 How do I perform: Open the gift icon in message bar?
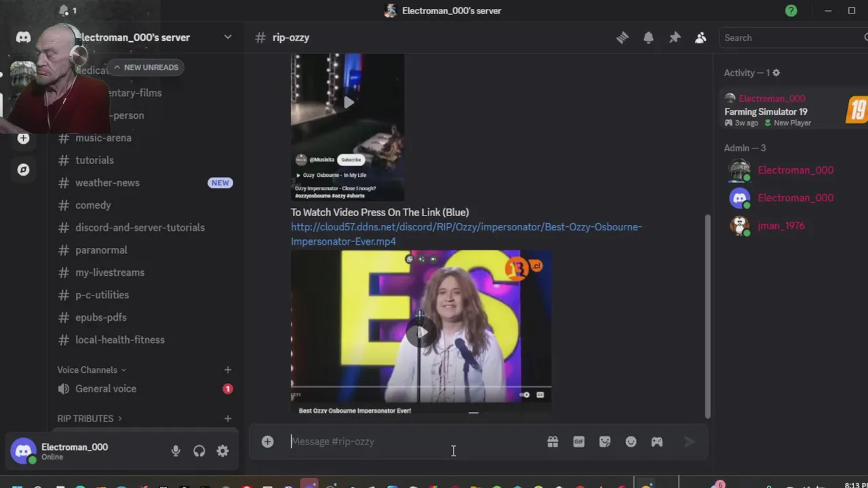click(x=553, y=441)
